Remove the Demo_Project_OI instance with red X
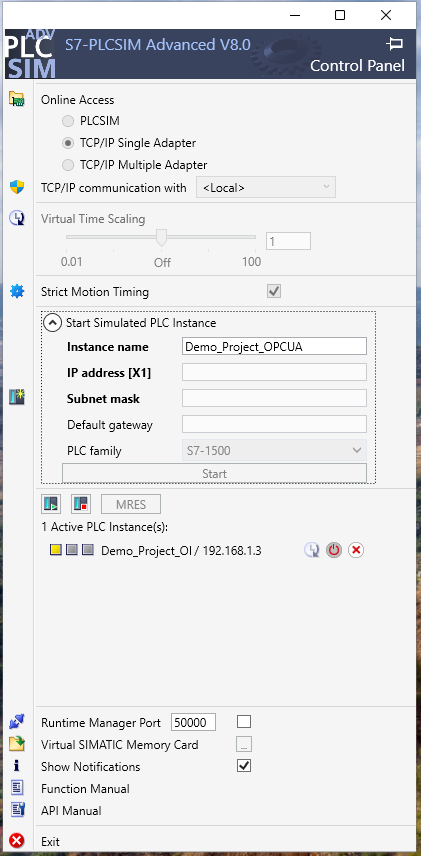 (x=355, y=550)
